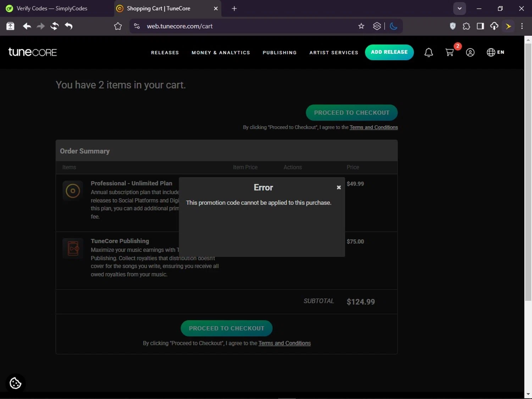Bookmark page with address bar star
The width and height of the screenshot is (532, 399).
click(361, 26)
